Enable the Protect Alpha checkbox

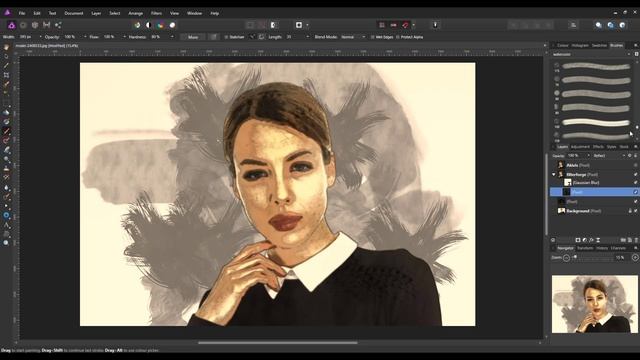click(398, 37)
